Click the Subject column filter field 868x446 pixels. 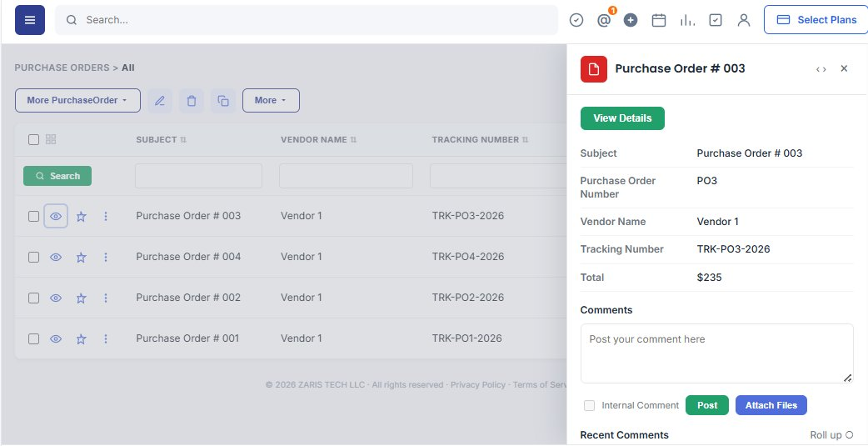[199, 176]
